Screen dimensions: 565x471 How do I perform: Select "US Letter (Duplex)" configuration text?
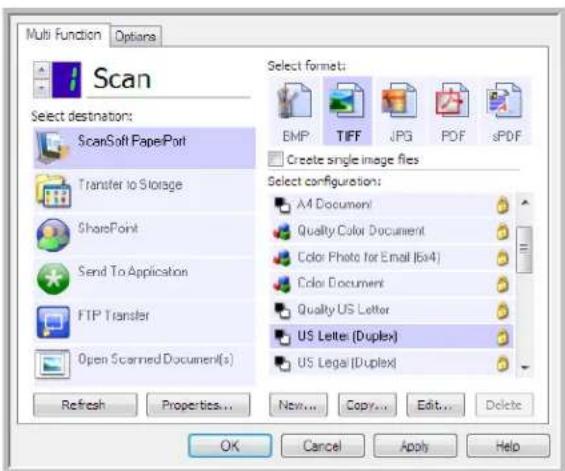347,336
